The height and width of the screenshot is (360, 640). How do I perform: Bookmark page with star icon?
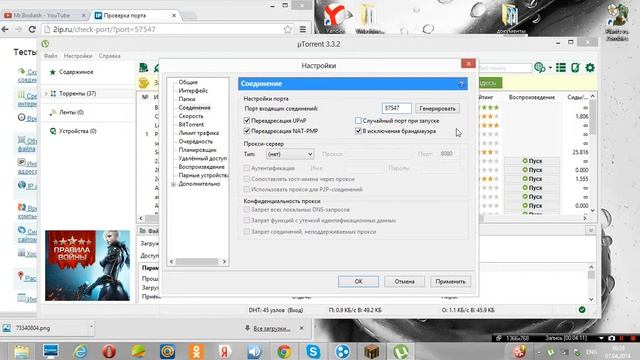pos(288,29)
